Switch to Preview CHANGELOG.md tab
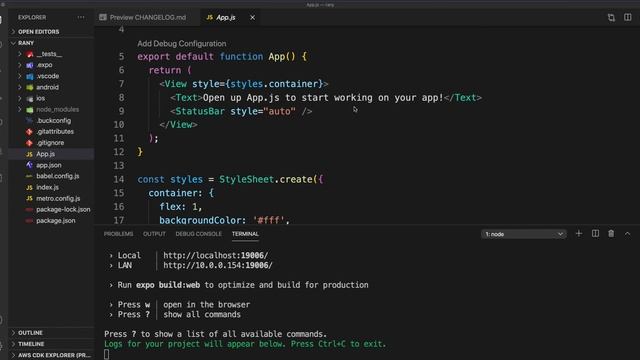 (142, 18)
